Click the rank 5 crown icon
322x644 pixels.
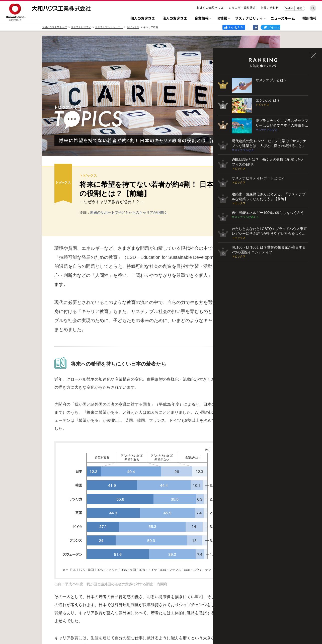[x=223, y=164]
